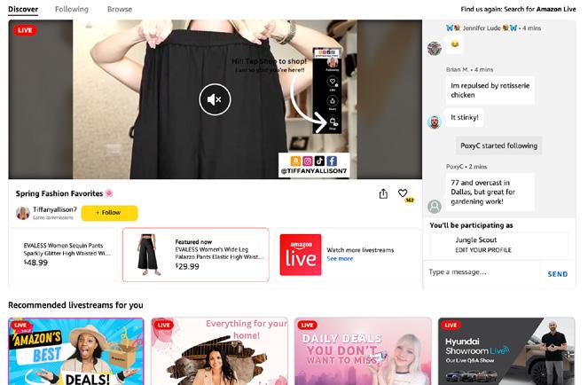Click the red LIVE badge on the video
The height and width of the screenshot is (385, 588).
pos(25,30)
